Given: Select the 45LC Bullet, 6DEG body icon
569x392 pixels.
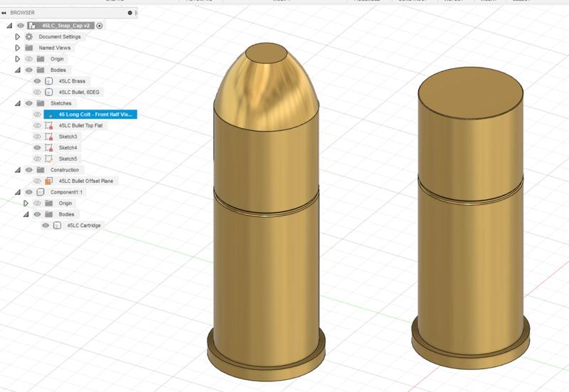Looking at the screenshot, I should click(x=49, y=92).
